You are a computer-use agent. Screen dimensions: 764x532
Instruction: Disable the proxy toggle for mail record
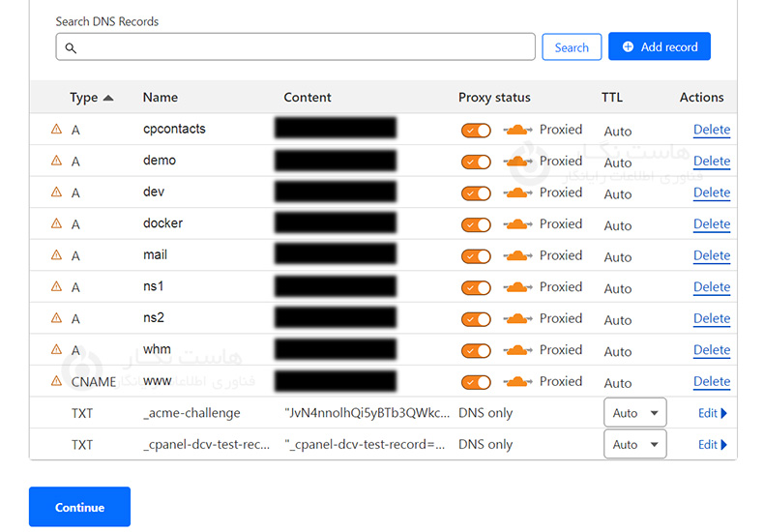[x=476, y=255]
